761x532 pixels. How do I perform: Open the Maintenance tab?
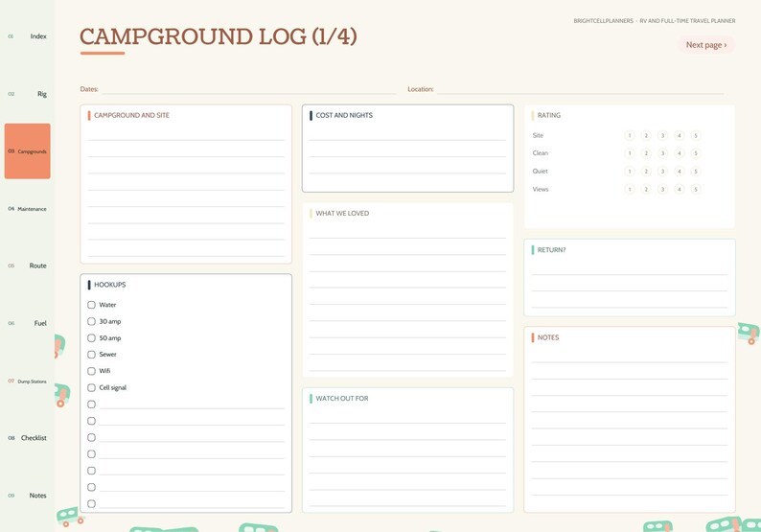click(x=27, y=209)
